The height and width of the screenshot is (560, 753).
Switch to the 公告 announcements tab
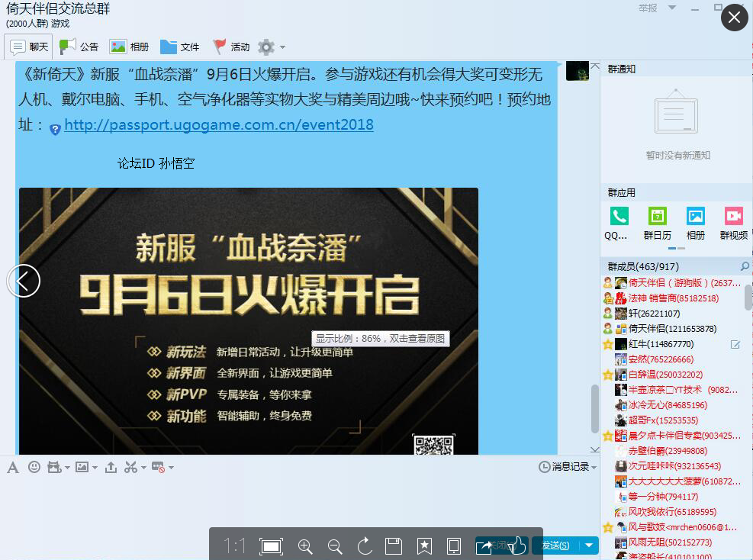point(79,47)
